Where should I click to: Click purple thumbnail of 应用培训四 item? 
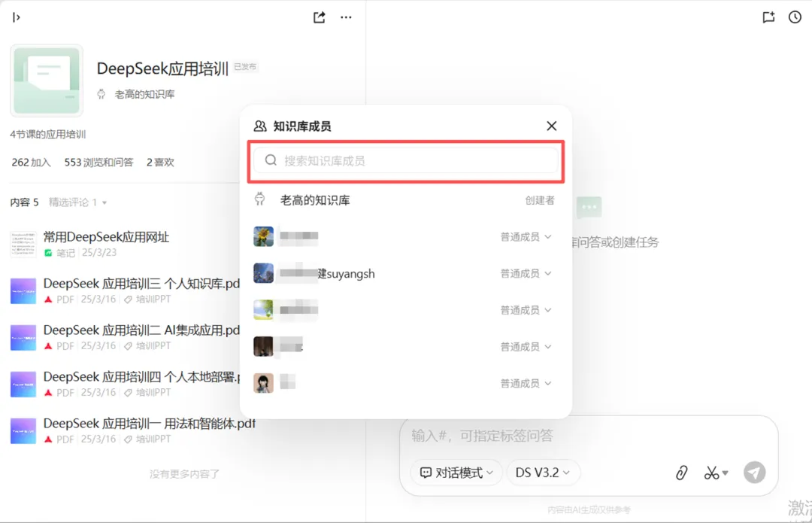[23, 384]
